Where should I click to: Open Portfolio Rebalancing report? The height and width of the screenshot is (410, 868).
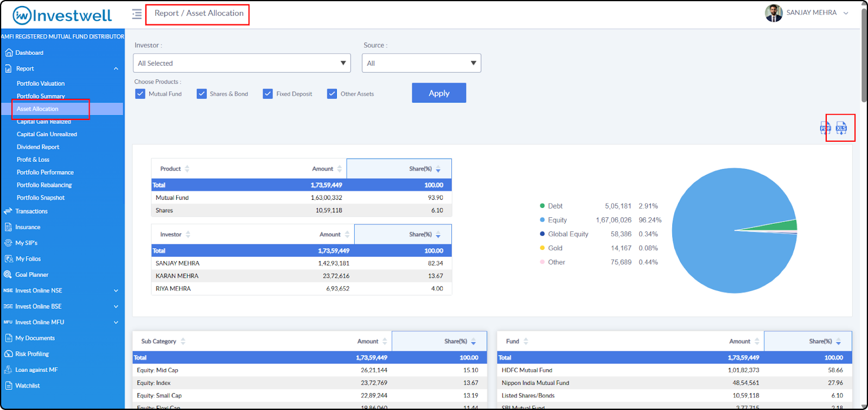click(x=44, y=185)
